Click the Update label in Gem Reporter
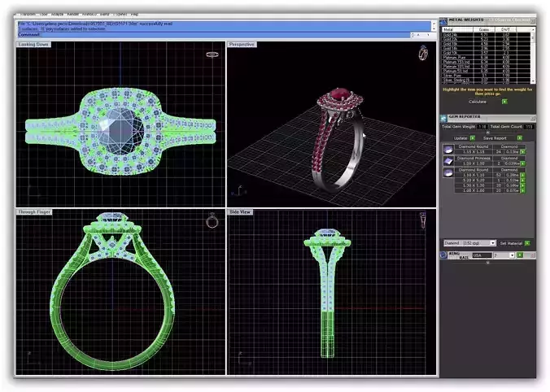Image resolution: width=550 pixels, height=392 pixels. (x=461, y=138)
